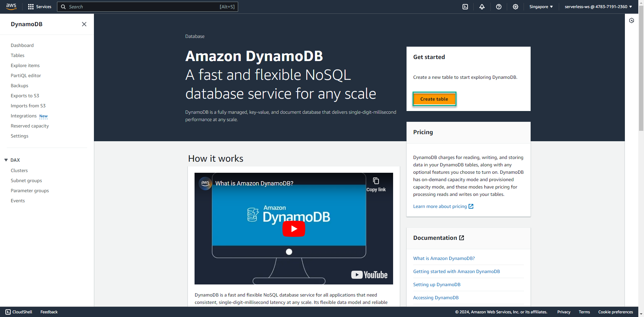
Task: Play the What is Amazon DynamoDB video
Action: point(294,229)
